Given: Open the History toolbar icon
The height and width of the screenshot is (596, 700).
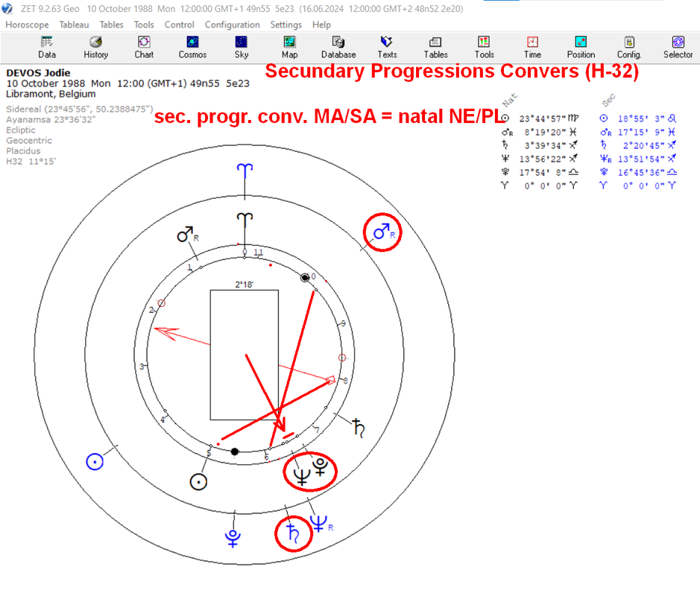Looking at the screenshot, I should [x=95, y=48].
